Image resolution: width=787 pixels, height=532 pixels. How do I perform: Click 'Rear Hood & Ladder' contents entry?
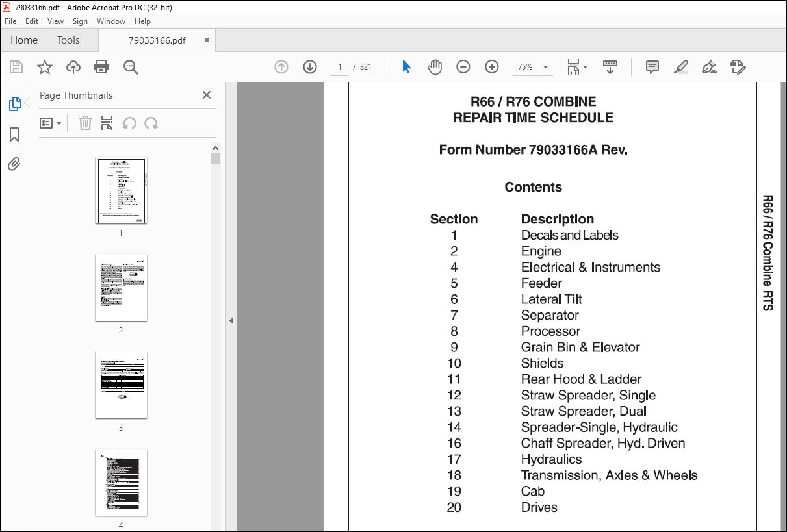[581, 379]
